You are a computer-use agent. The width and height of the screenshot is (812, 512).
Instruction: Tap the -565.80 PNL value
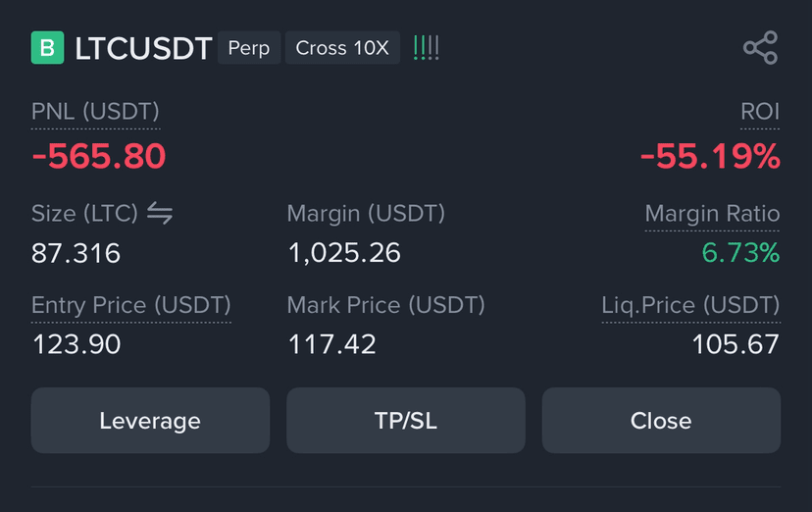click(x=99, y=156)
